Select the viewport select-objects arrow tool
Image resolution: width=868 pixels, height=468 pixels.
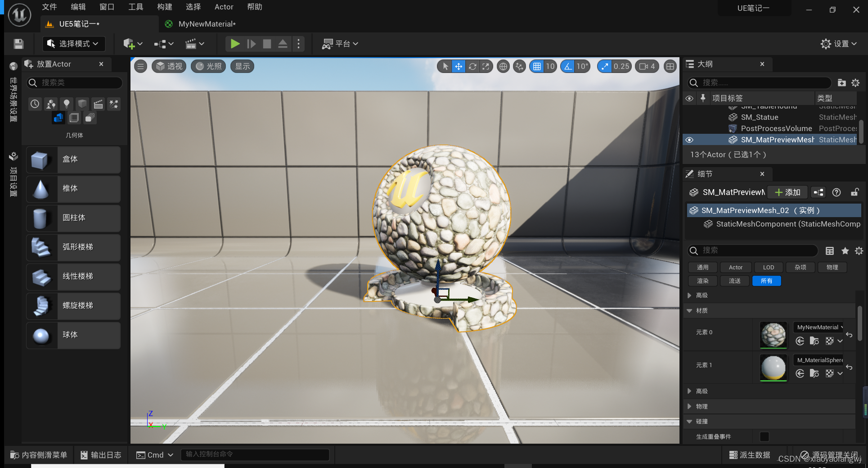click(x=445, y=67)
